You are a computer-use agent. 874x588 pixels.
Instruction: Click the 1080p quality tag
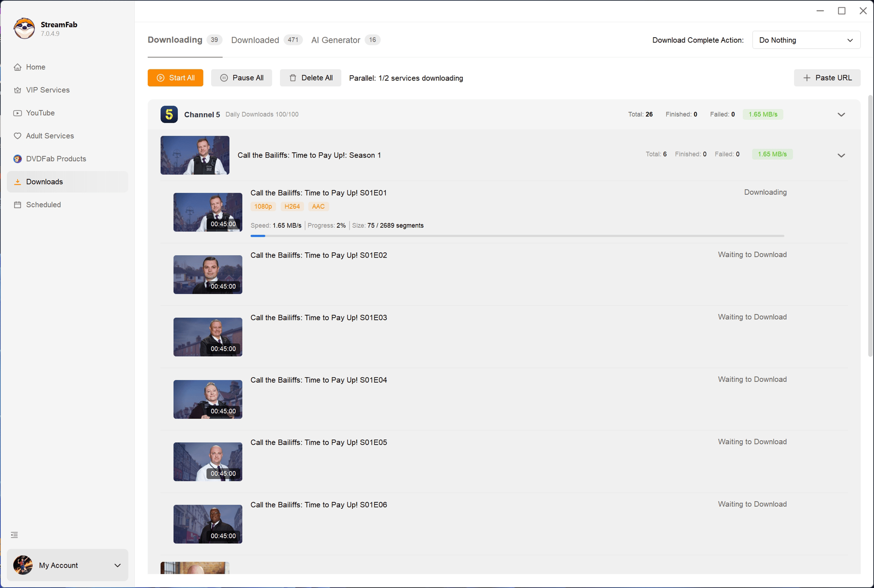coord(263,207)
